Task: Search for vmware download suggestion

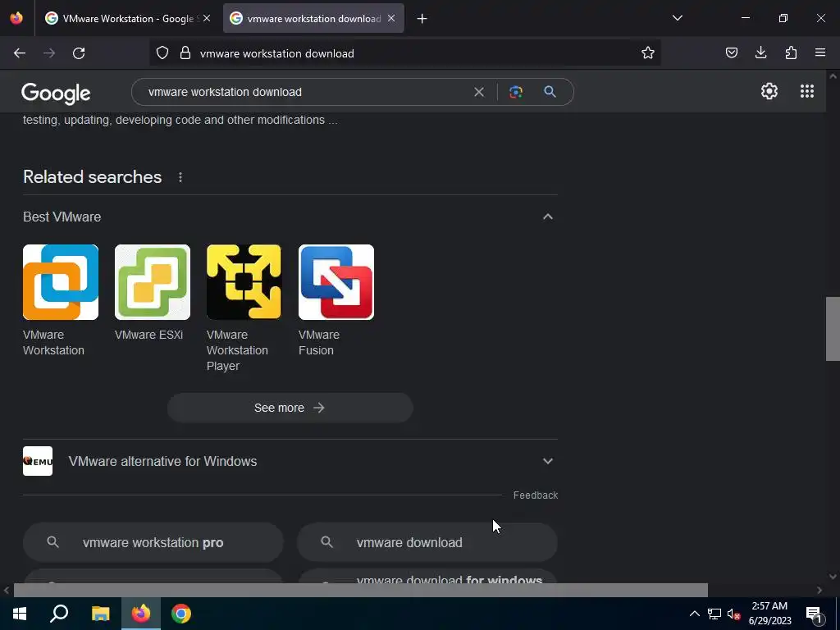Action: [x=427, y=543]
